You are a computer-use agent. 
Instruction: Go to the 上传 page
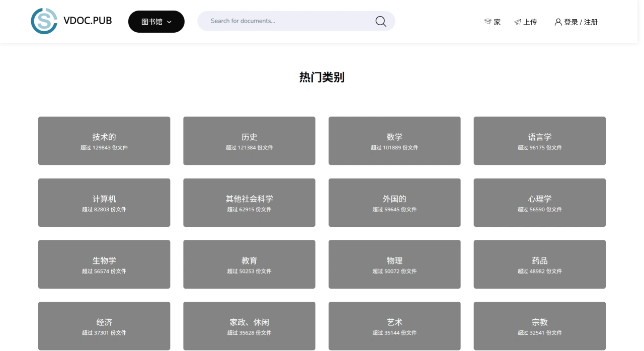pyautogui.click(x=530, y=22)
